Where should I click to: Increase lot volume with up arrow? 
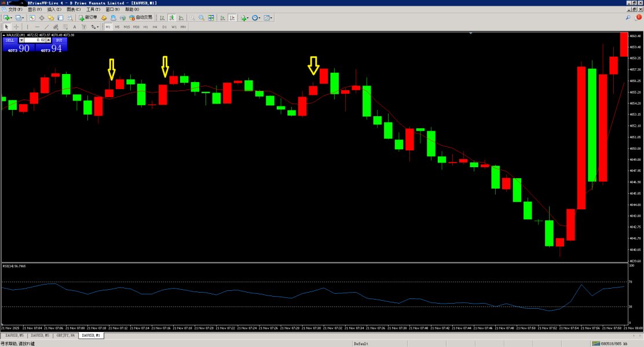(49, 40)
